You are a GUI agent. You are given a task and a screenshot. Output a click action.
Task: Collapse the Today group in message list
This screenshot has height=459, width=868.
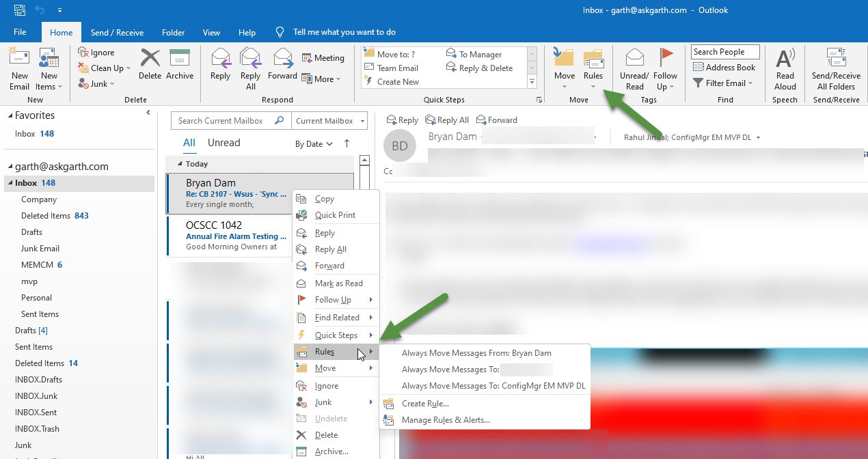coord(180,164)
